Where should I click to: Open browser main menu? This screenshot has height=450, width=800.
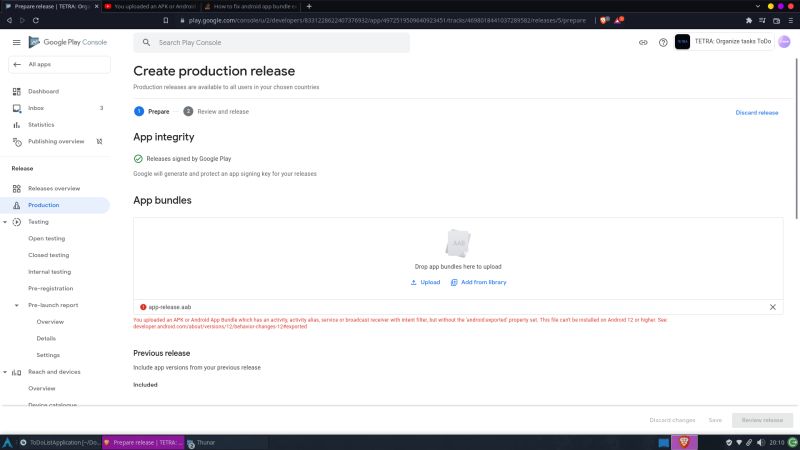pos(790,20)
